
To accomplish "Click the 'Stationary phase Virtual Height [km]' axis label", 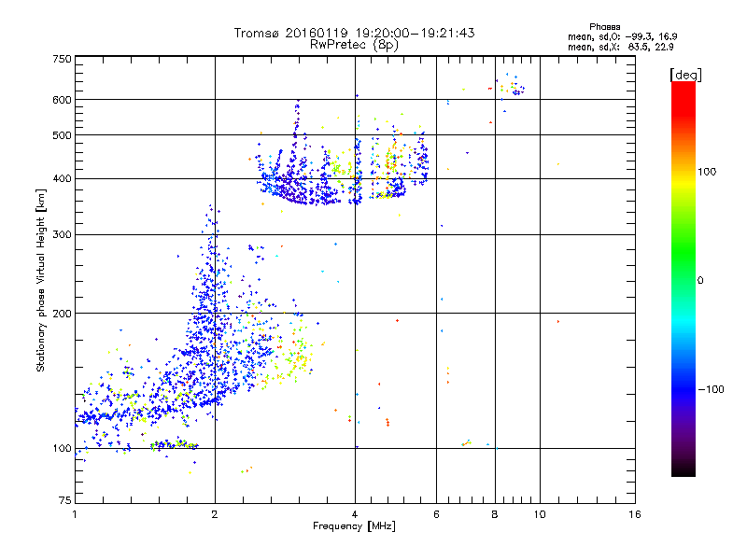I will pos(41,280).
